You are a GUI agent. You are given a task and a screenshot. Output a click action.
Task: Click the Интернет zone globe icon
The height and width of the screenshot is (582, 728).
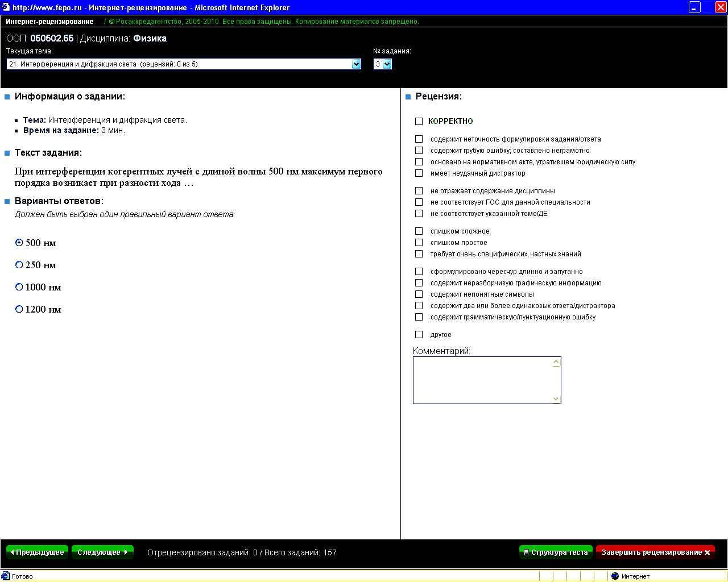point(615,576)
